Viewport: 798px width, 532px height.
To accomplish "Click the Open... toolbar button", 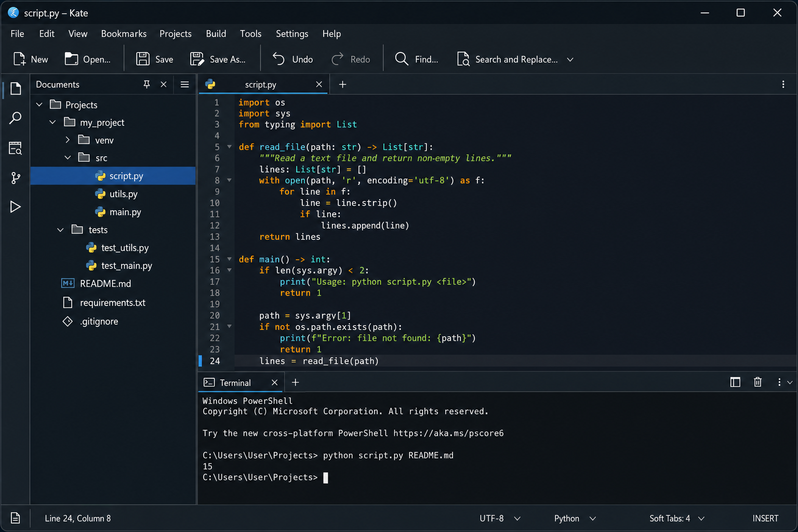I will click(x=87, y=59).
